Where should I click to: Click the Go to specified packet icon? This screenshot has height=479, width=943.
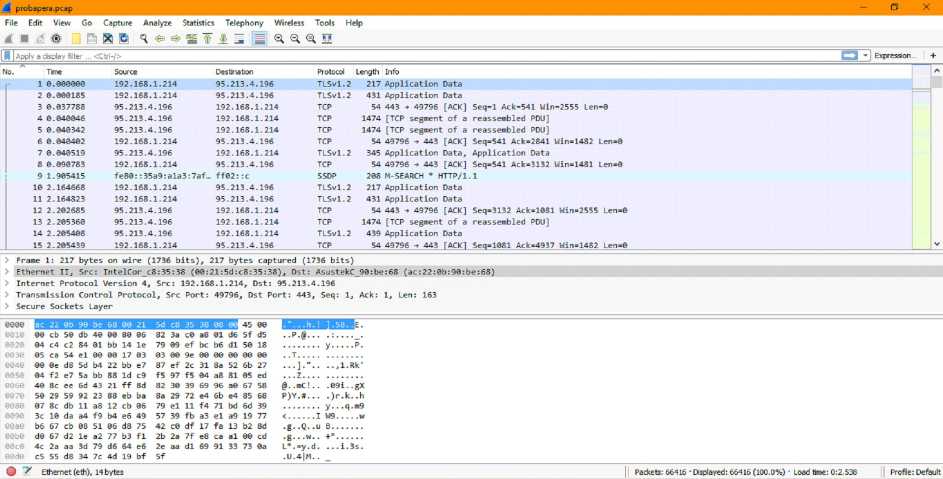[x=191, y=39]
